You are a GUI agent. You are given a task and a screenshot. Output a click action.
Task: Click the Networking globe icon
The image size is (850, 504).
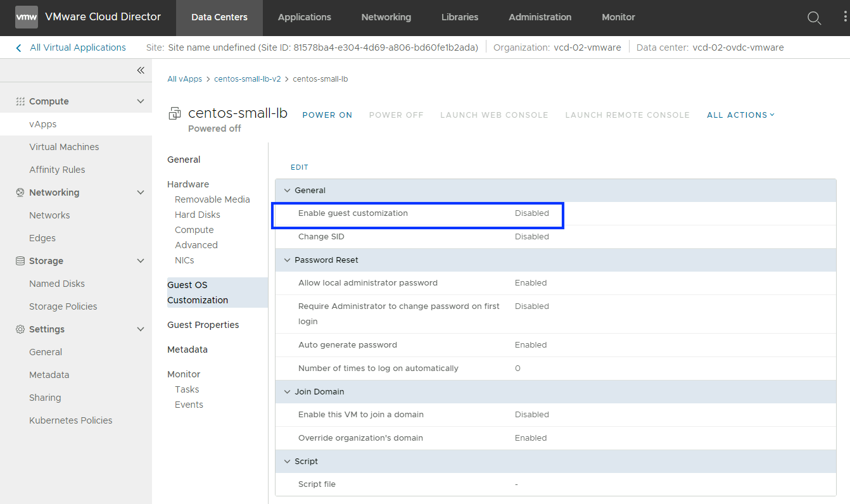pos(20,192)
